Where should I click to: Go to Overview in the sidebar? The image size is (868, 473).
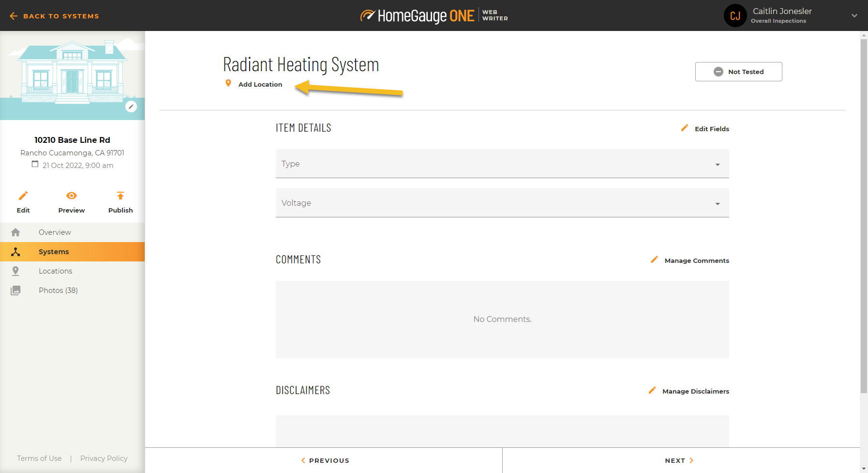point(55,232)
